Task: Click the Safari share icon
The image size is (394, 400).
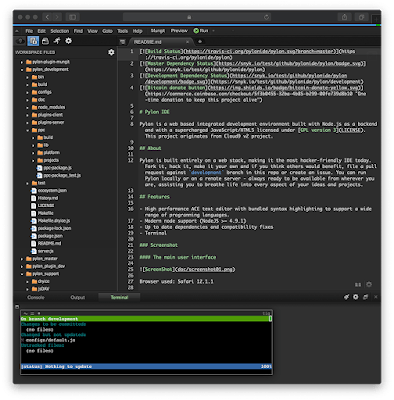Action: point(345,17)
